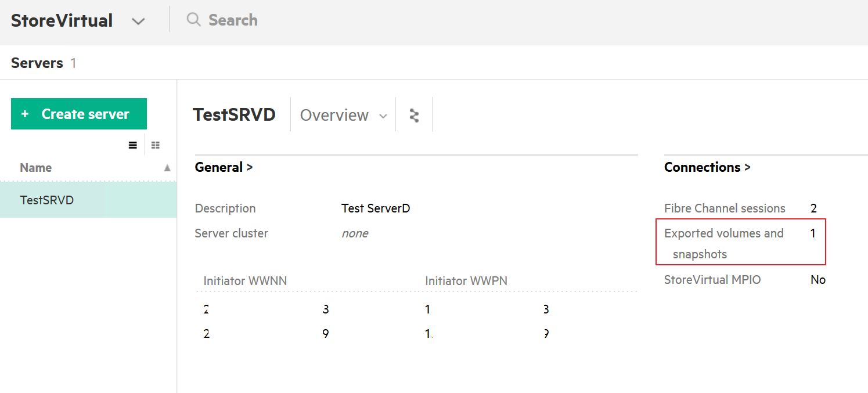Toggle Name column sort arrow
Viewport: 868px width, 393px height.
(x=167, y=168)
